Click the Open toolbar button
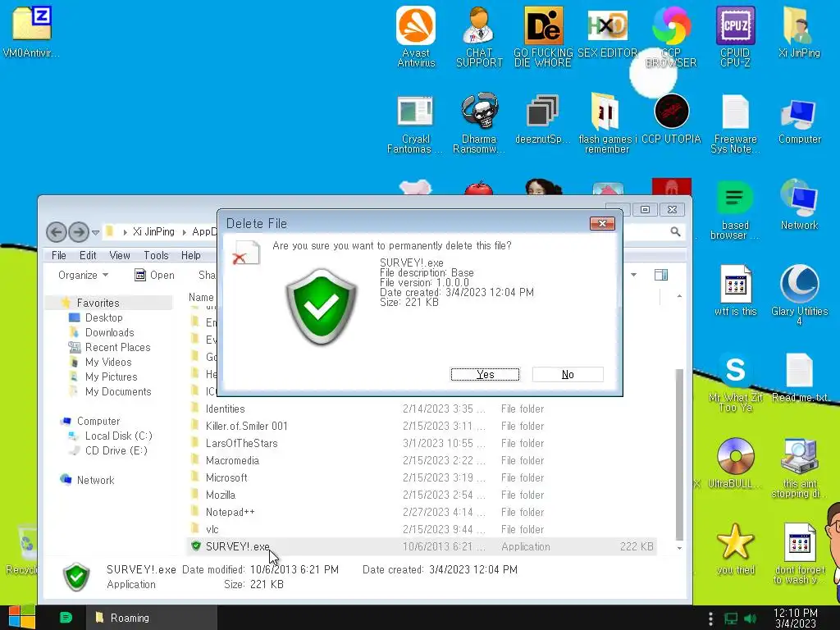The image size is (840, 630). point(155,275)
